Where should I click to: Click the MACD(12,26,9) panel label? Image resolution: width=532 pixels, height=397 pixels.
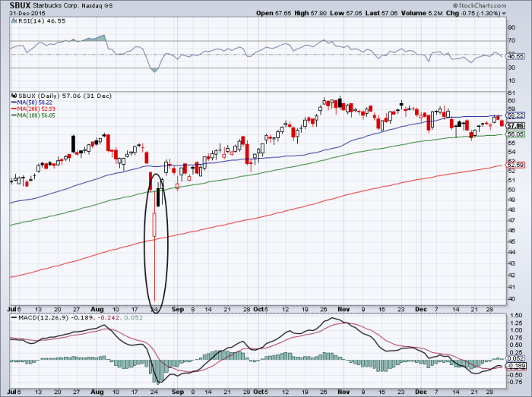(43, 318)
